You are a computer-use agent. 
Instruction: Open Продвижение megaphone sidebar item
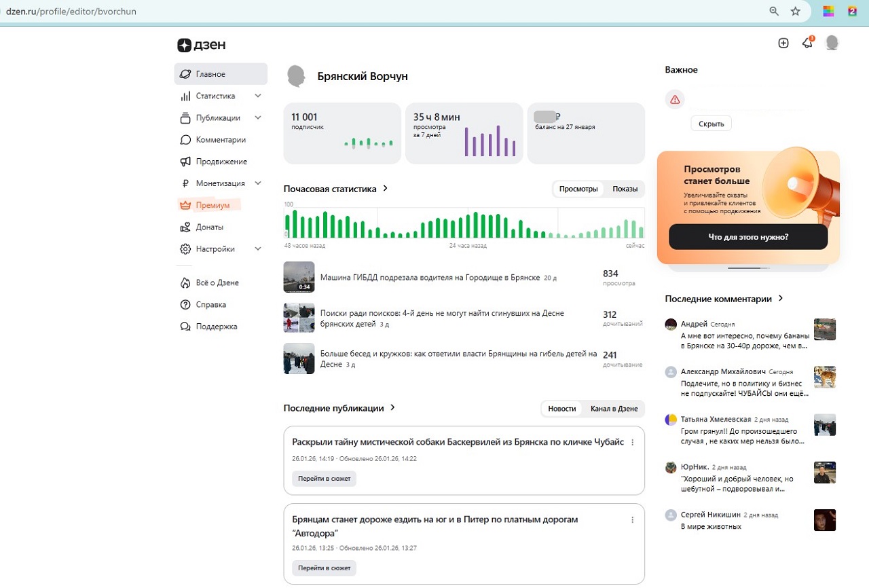(221, 162)
